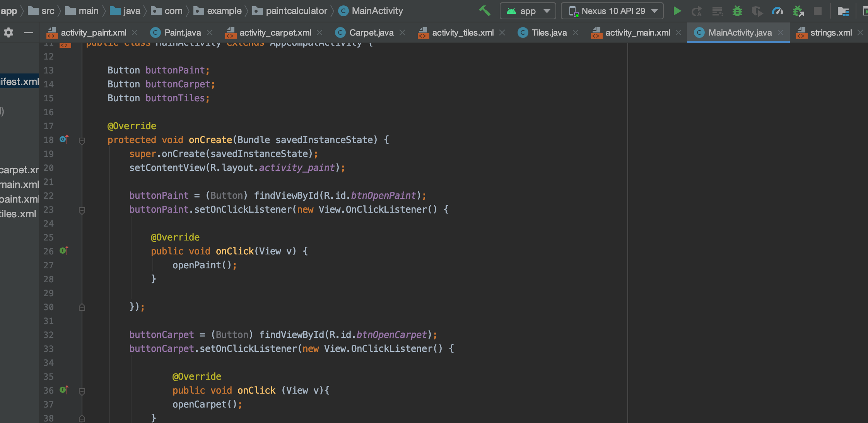Image resolution: width=868 pixels, height=423 pixels.
Task: Click the src breadcrumb folder
Action: click(41, 11)
